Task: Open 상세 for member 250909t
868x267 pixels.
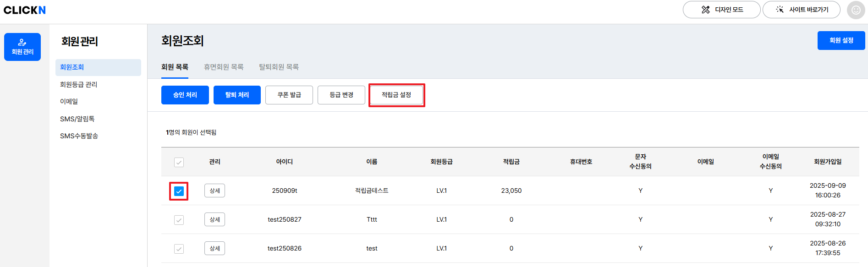Action: (214, 191)
